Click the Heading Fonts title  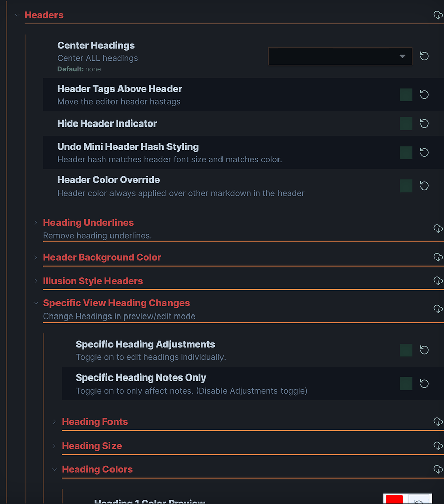pos(94,422)
